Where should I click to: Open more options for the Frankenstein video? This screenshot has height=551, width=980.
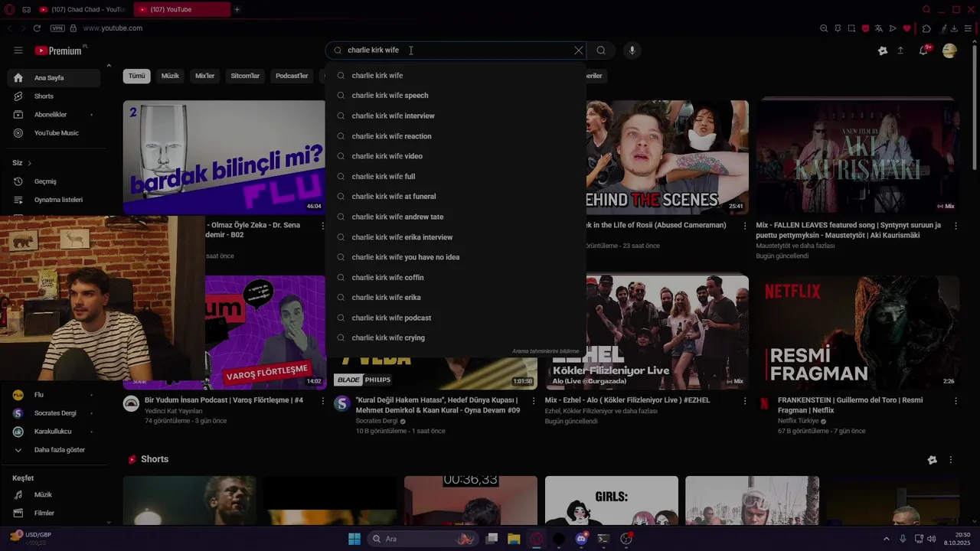click(x=955, y=401)
